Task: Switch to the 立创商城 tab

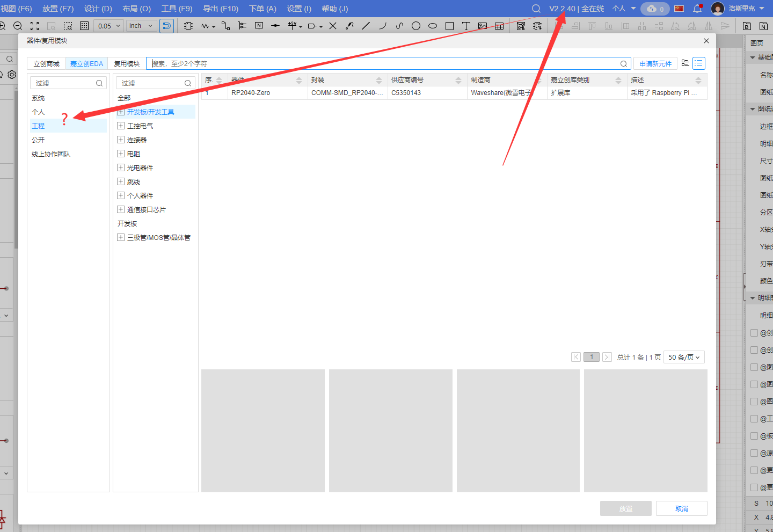Action: pyautogui.click(x=47, y=63)
